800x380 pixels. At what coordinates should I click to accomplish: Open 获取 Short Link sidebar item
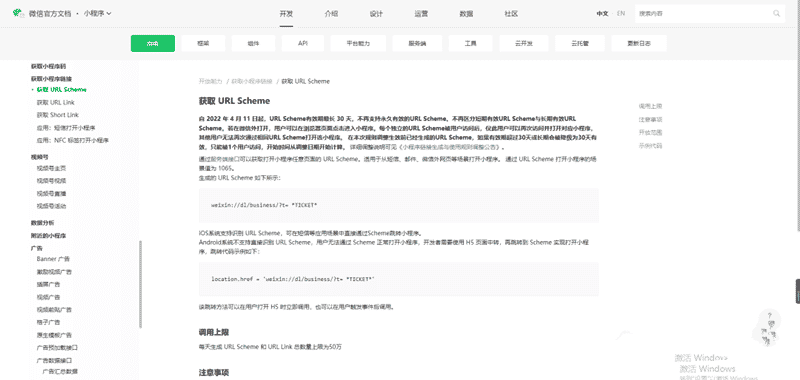[x=58, y=115]
